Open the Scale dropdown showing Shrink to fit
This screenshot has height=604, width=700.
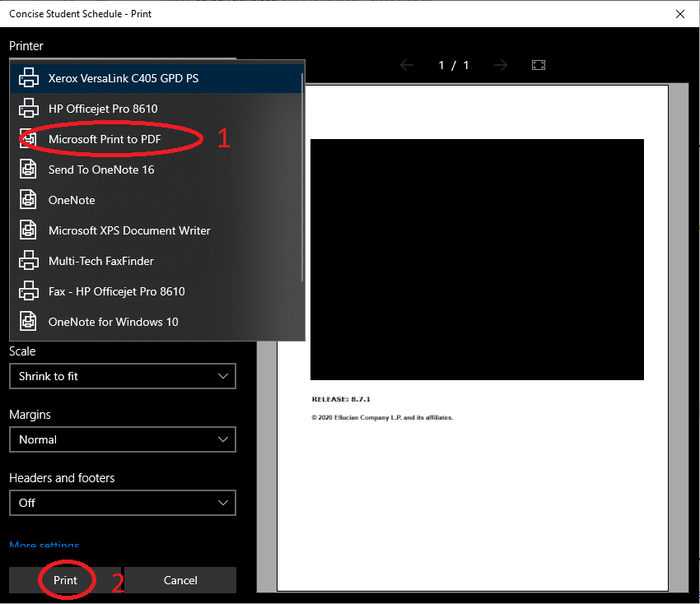tap(122, 376)
